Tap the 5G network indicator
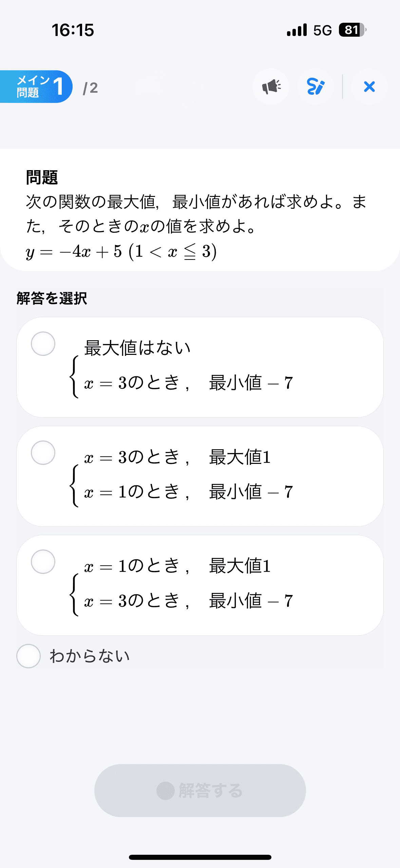Image resolution: width=400 pixels, height=868 pixels. click(322, 30)
